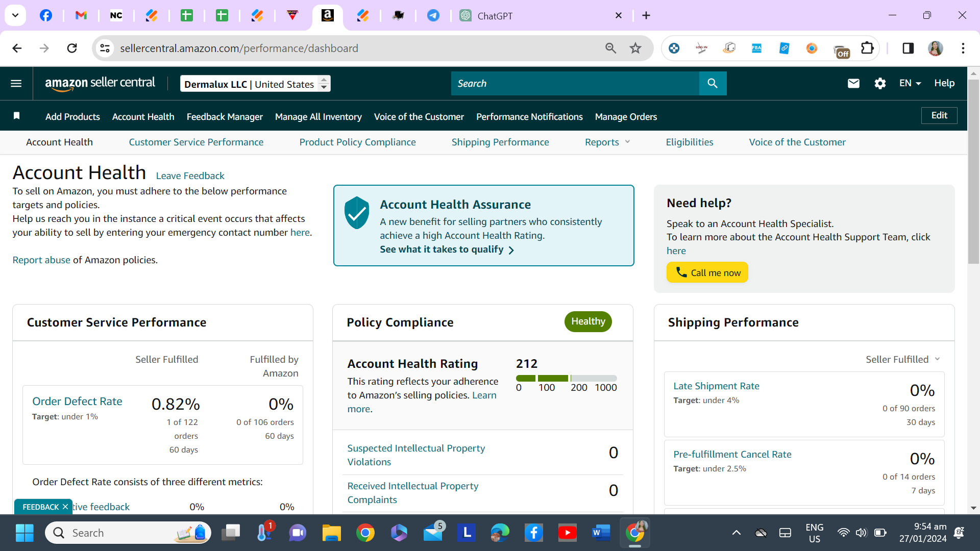Click the zoom magnifier icon in address bar
Screen dimensions: 980x551
coord(610,48)
